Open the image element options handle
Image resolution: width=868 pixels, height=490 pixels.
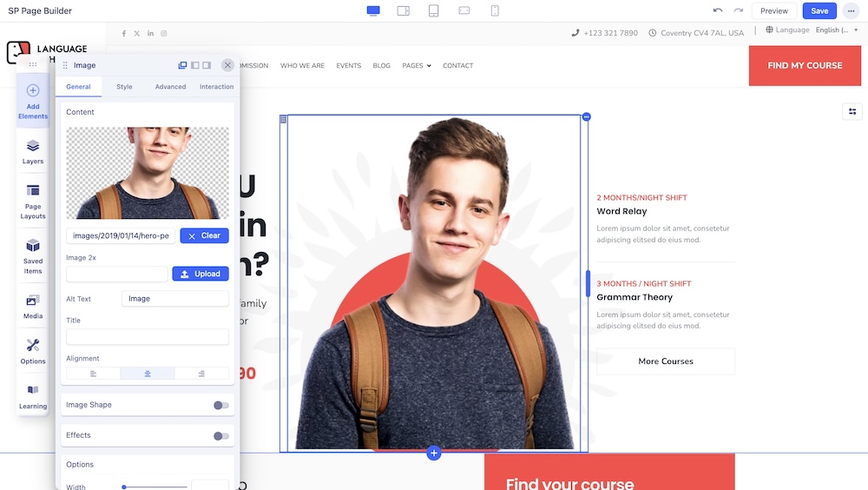(x=586, y=116)
